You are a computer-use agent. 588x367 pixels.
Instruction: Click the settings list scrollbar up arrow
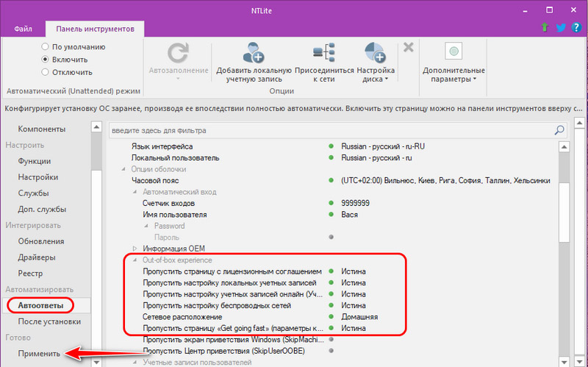[564, 146]
